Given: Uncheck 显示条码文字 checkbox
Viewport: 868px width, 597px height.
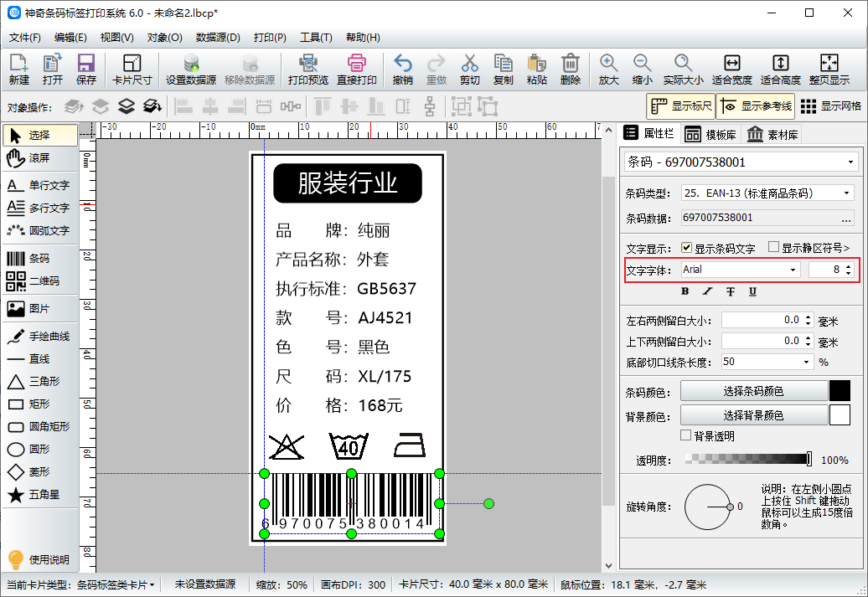Looking at the screenshot, I should pyautogui.click(x=686, y=248).
